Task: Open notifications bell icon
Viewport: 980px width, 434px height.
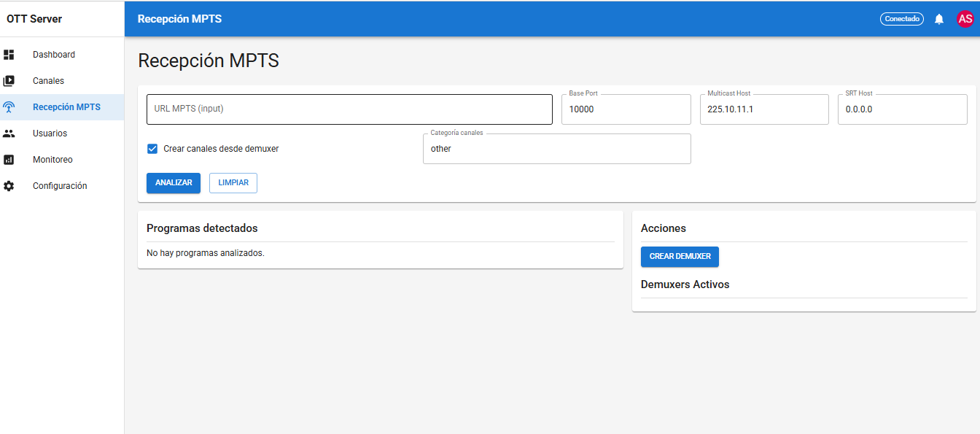Action: pyautogui.click(x=939, y=19)
